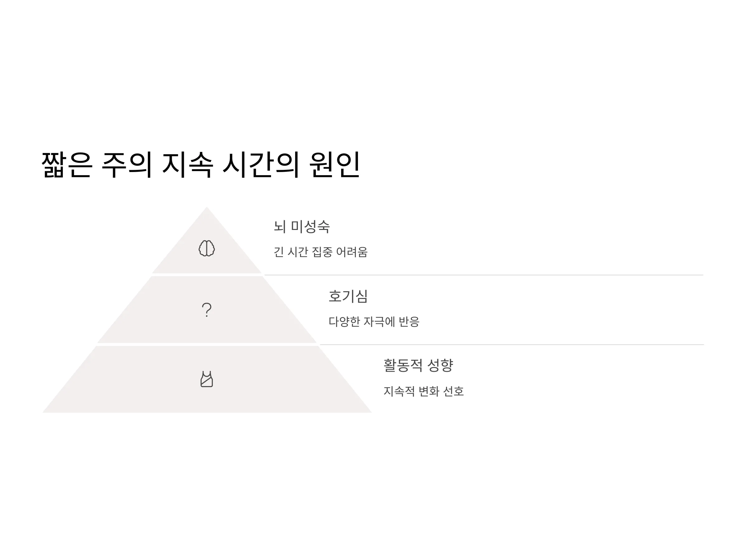Select the word 원인 in the title
The height and width of the screenshot is (560, 747).
(335, 165)
